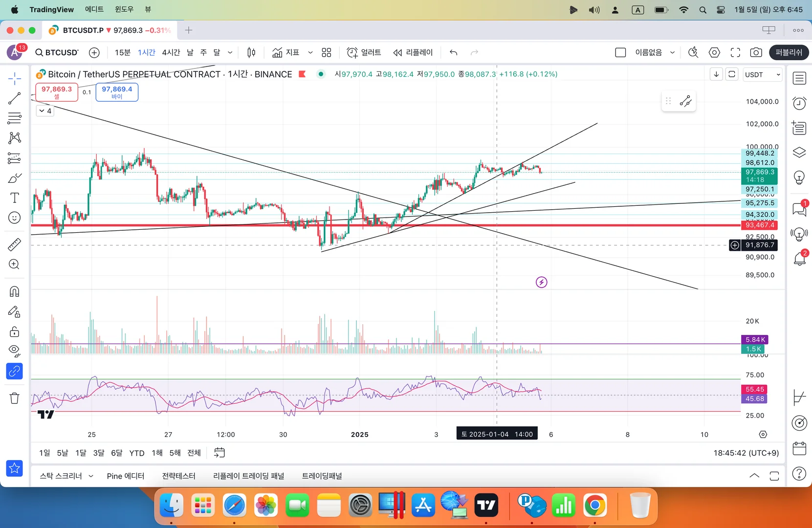Select the ruler measure tool
The image size is (812, 528).
[x=15, y=244]
